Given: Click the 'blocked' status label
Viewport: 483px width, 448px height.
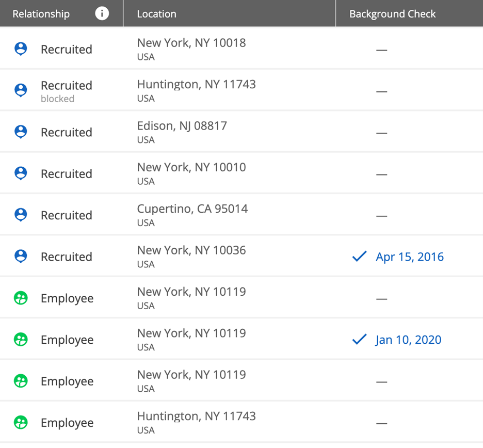Looking at the screenshot, I should tap(57, 99).
